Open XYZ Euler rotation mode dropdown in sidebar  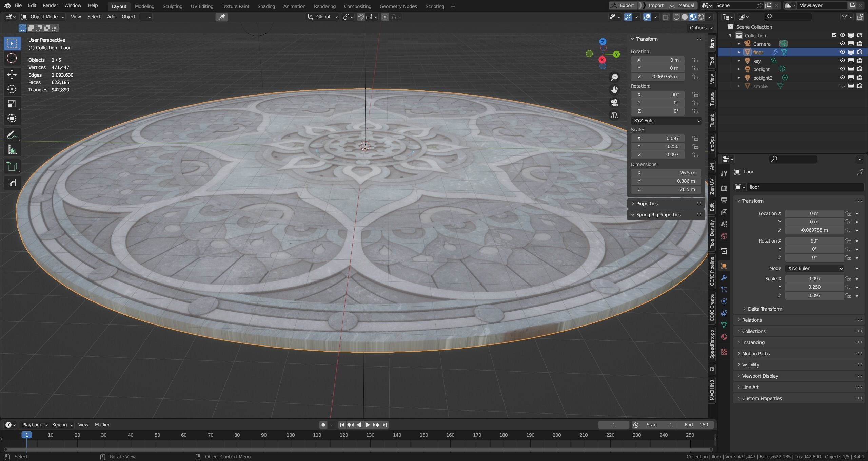666,121
